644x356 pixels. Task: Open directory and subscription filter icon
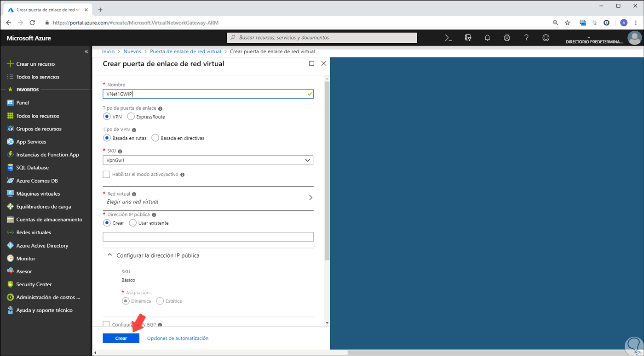point(468,38)
